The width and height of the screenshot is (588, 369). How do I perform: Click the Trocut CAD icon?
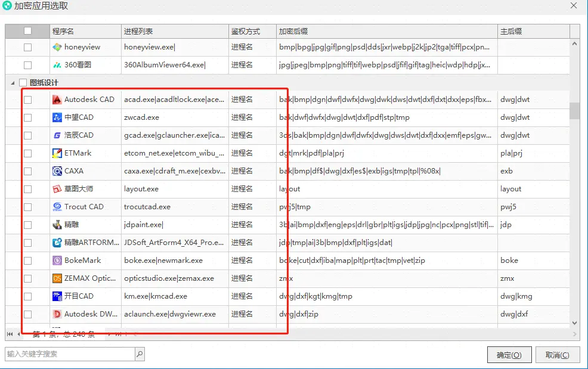pos(57,207)
